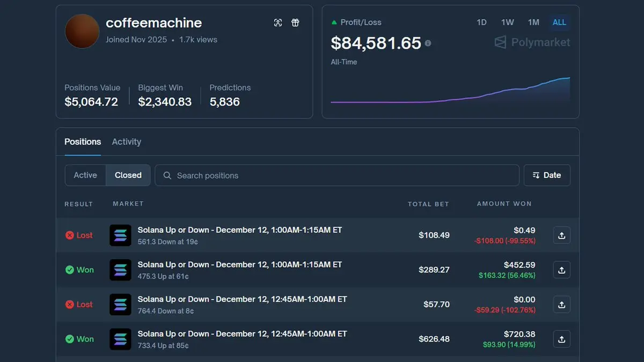The height and width of the screenshot is (362, 644).
Task: Select the ALL time range
Action: (559, 22)
